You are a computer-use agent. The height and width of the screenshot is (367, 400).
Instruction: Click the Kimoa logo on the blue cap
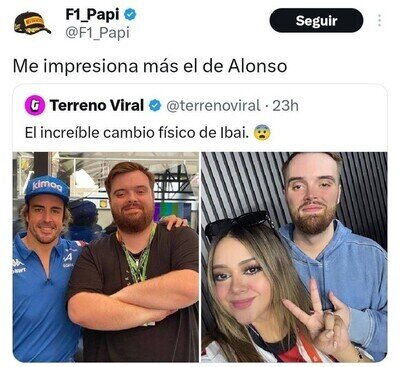47,185
